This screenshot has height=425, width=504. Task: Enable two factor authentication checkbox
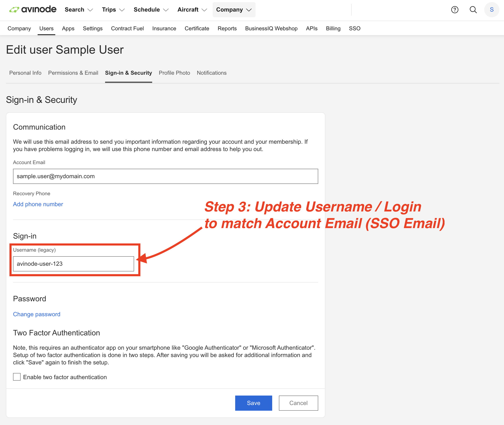17,377
